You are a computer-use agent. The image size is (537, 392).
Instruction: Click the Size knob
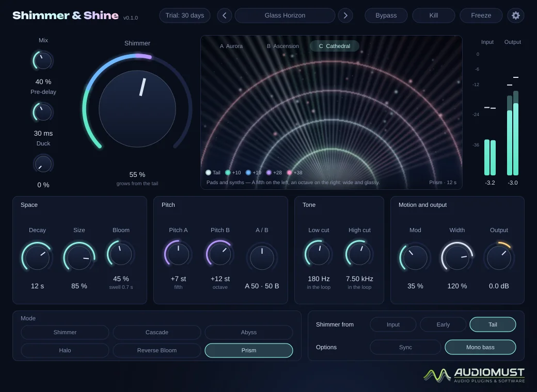tap(79, 257)
